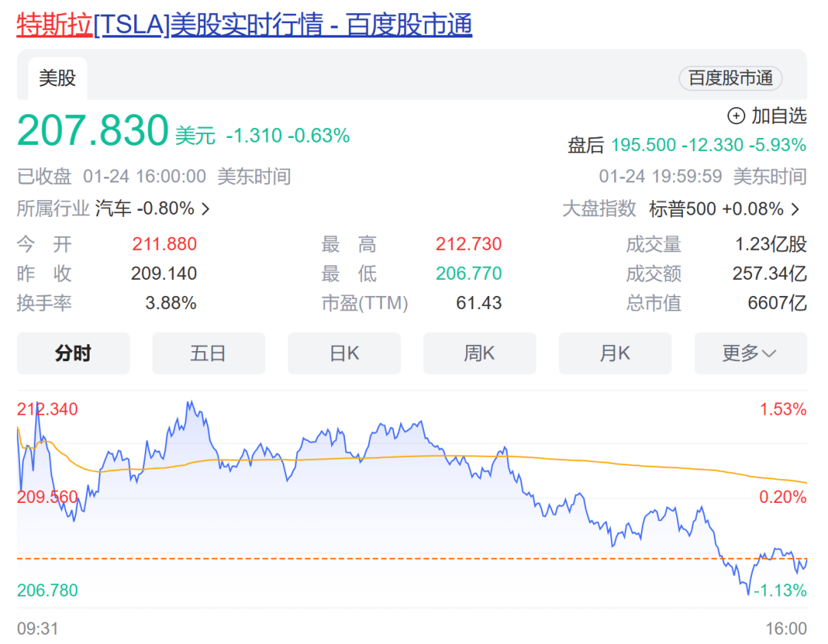Image resolution: width=828 pixels, height=644 pixels.
Task: Click the 成交量 value 1.23亿股
Action: click(x=771, y=244)
